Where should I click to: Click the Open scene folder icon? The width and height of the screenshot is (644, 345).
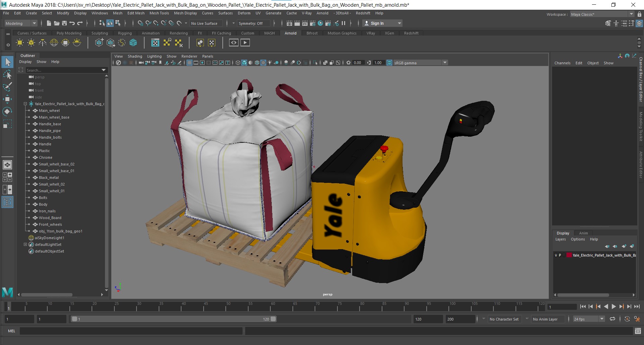click(x=56, y=23)
